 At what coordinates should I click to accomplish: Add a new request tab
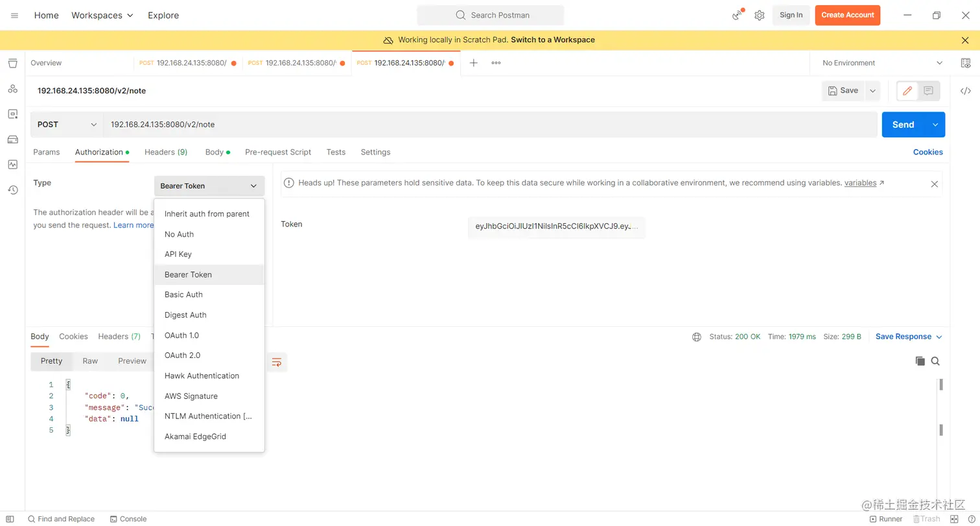pos(474,63)
